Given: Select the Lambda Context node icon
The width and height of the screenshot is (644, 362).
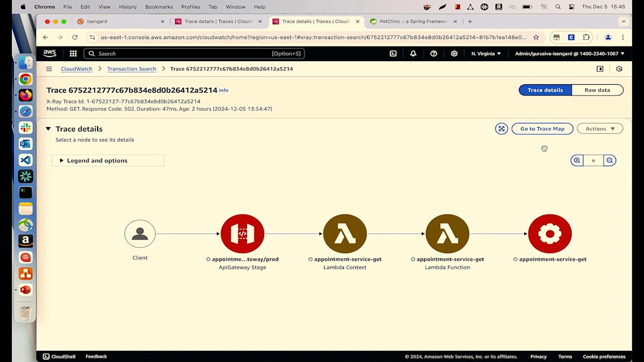Looking at the screenshot, I should (x=345, y=234).
